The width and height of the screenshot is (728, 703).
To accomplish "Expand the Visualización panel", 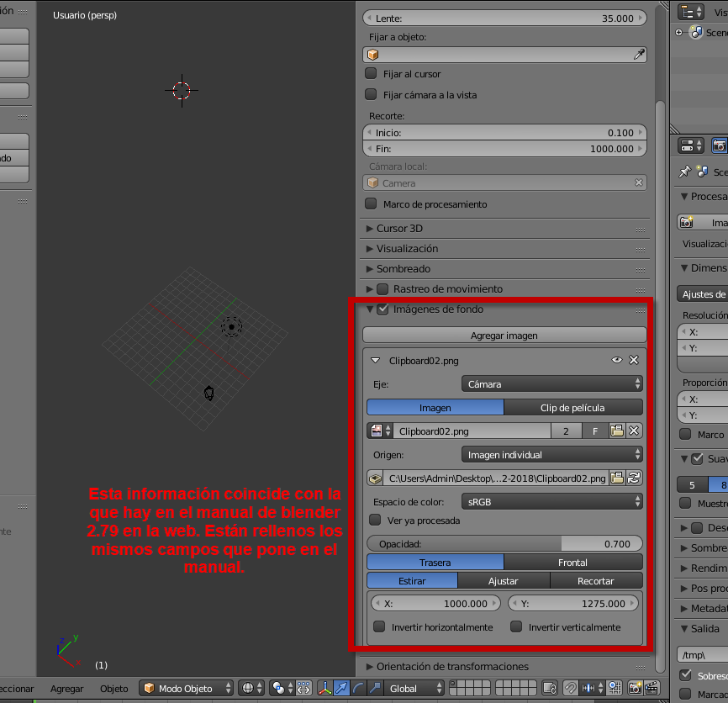I will pos(370,248).
